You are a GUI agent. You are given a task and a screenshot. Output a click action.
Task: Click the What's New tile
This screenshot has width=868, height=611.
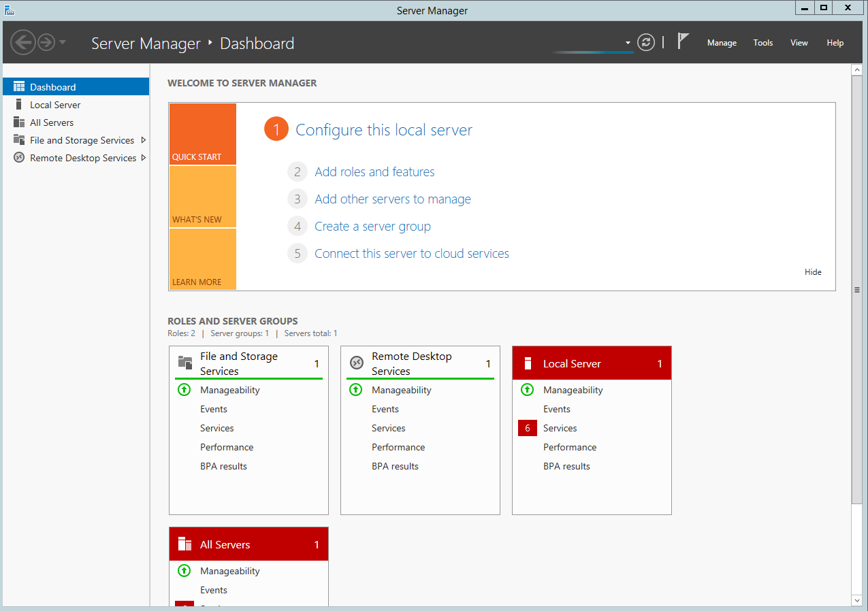(x=203, y=197)
